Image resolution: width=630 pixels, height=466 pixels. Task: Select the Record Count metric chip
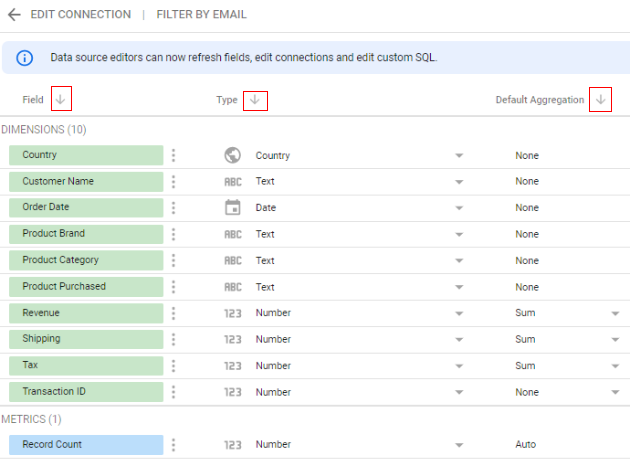86,445
